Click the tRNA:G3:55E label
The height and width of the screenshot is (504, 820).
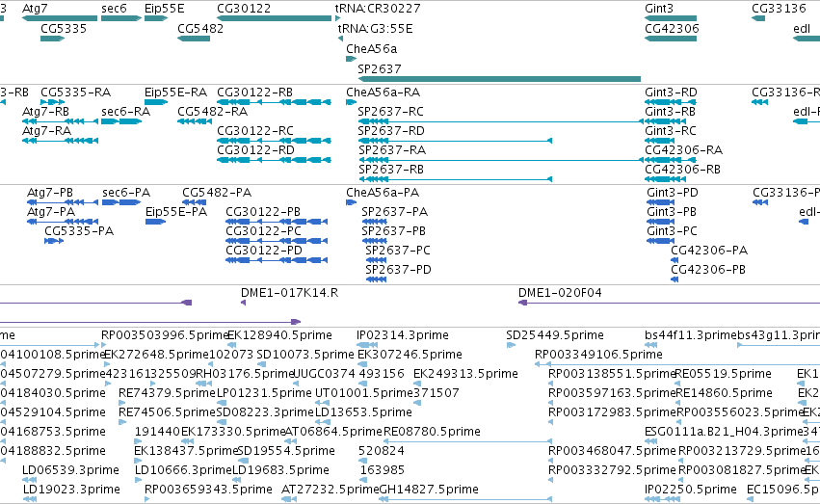376,29
